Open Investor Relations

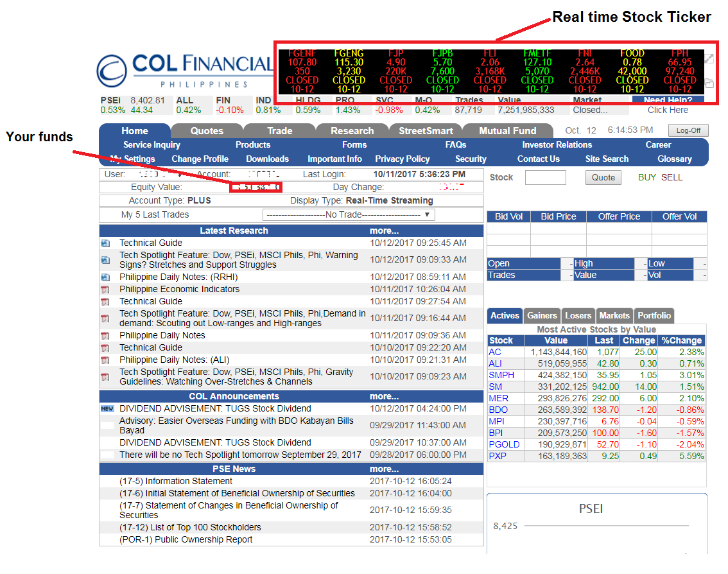click(557, 145)
